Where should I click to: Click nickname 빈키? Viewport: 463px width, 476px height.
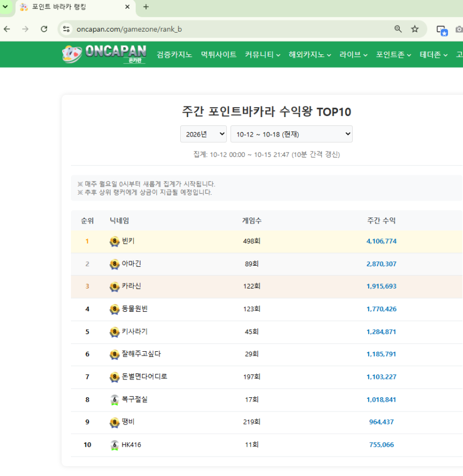point(128,241)
